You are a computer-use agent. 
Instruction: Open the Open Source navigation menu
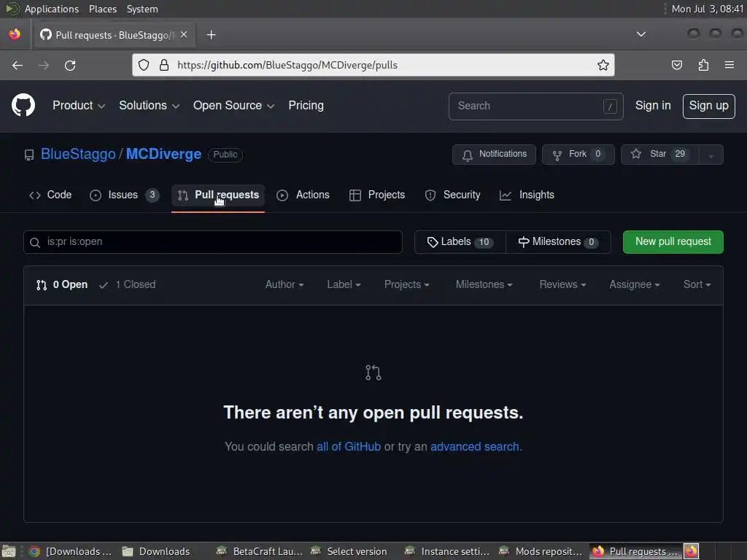233,106
